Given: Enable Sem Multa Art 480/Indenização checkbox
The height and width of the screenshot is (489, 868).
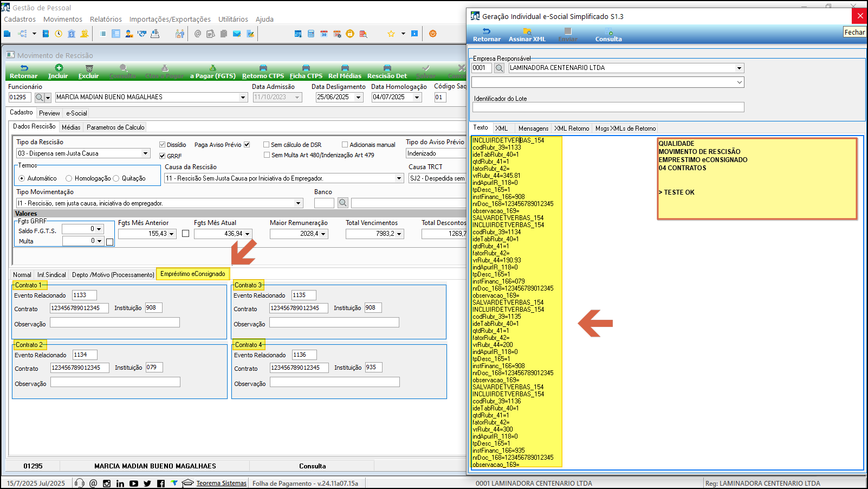Looking at the screenshot, I should click(x=267, y=155).
